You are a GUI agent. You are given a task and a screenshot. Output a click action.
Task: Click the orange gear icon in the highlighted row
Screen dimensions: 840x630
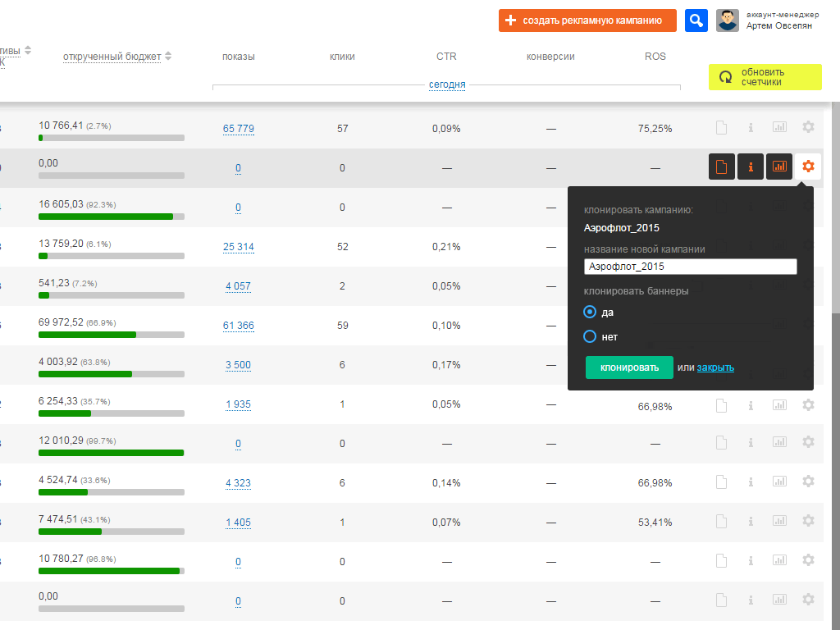pyautogui.click(x=808, y=167)
